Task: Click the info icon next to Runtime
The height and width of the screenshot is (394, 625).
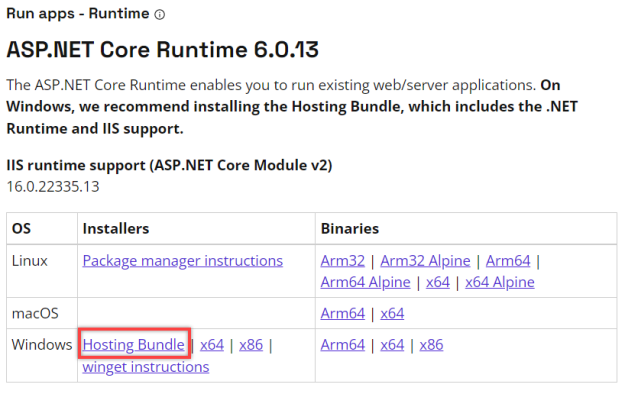Action: (159, 15)
